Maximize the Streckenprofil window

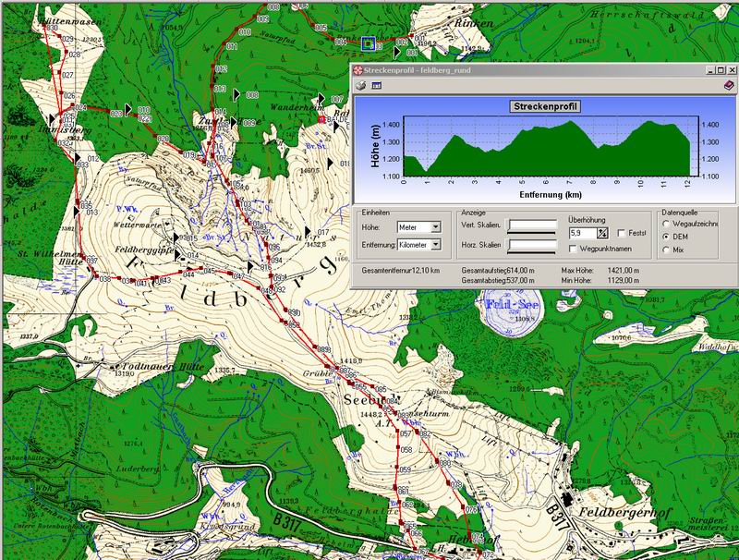(x=721, y=70)
